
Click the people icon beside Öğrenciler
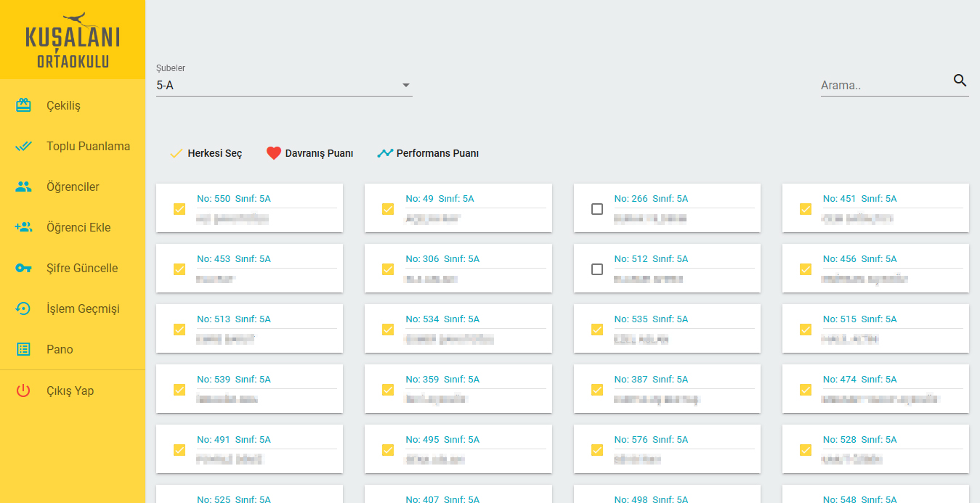pos(23,187)
